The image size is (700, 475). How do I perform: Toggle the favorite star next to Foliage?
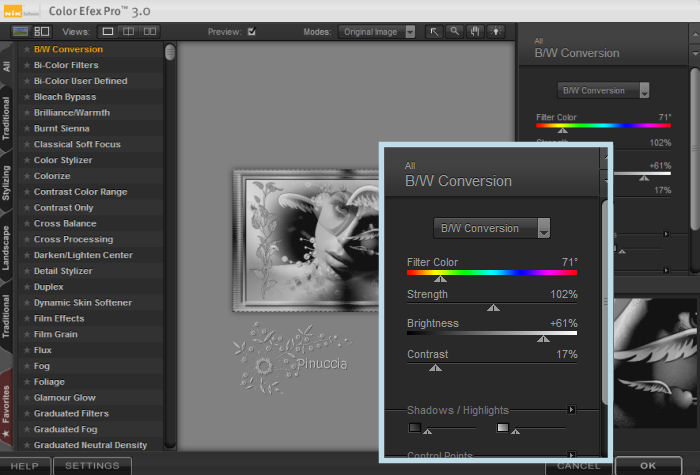tap(27, 382)
